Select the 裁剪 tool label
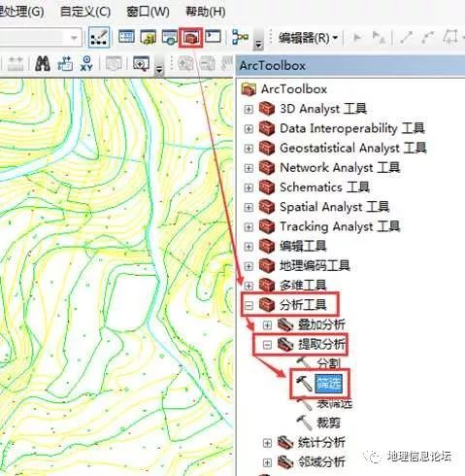Viewport: 465px width, 476px height. [328, 423]
